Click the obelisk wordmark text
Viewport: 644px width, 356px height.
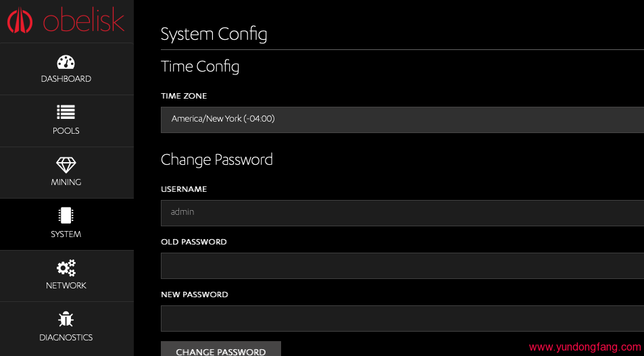[84, 21]
